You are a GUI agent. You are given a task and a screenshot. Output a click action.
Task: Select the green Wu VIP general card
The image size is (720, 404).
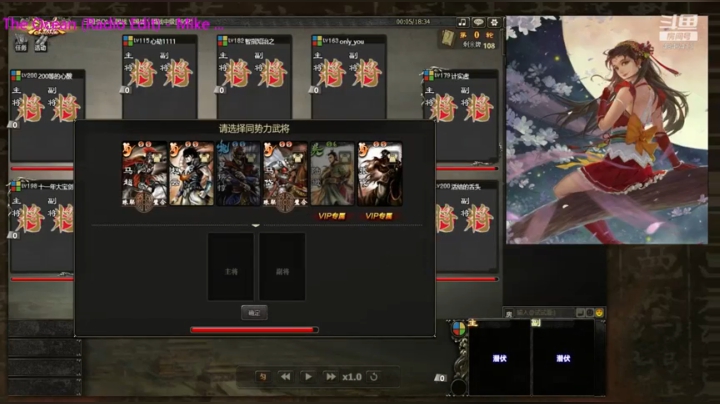[332, 174]
